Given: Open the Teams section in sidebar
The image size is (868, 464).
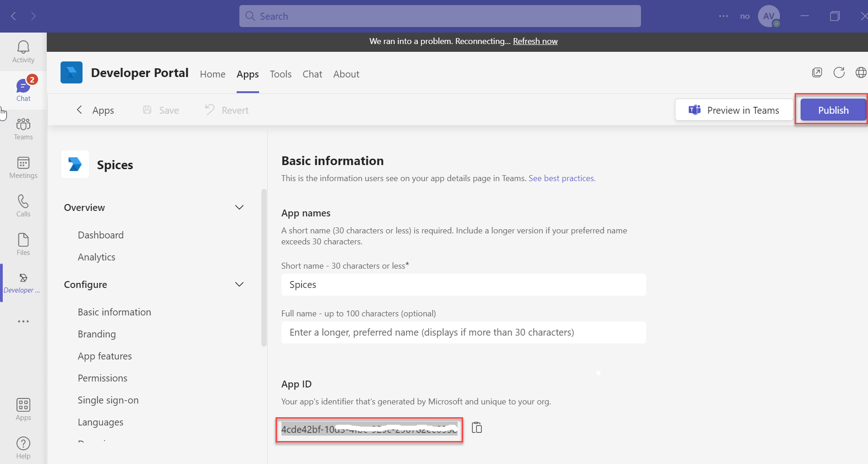Looking at the screenshot, I should (23, 129).
